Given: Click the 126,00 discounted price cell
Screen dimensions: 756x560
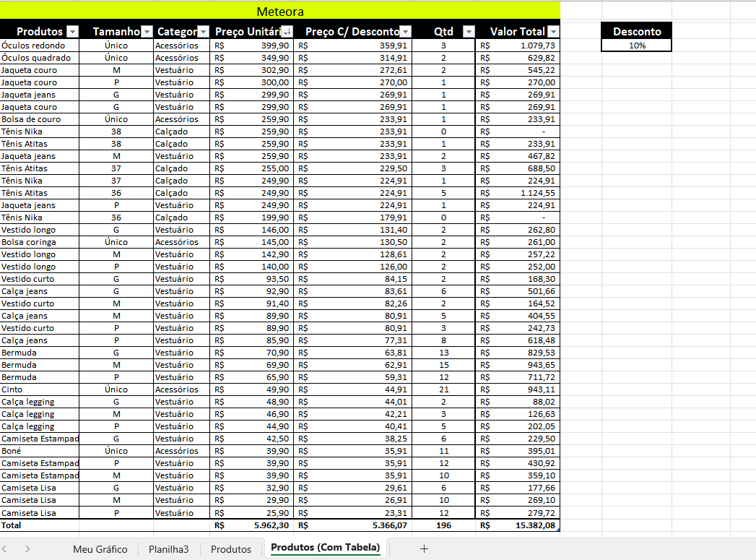Looking at the screenshot, I should click(353, 267).
